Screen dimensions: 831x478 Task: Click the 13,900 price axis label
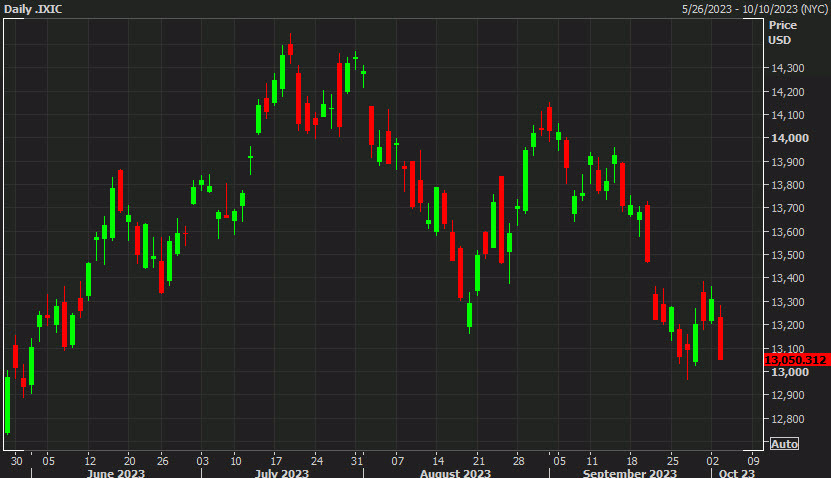(788, 162)
